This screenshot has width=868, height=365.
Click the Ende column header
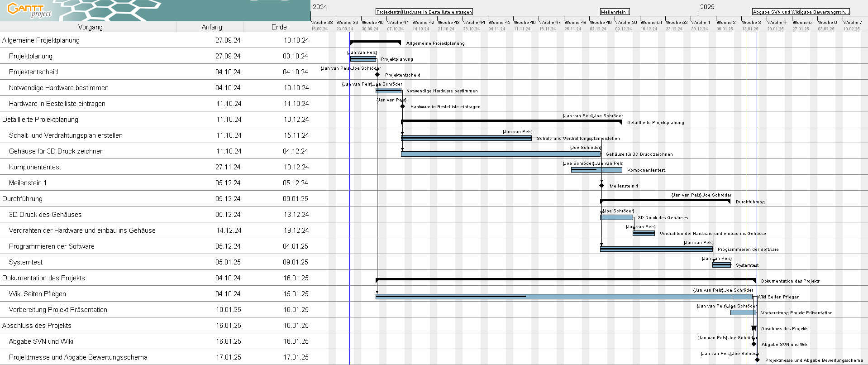point(279,27)
